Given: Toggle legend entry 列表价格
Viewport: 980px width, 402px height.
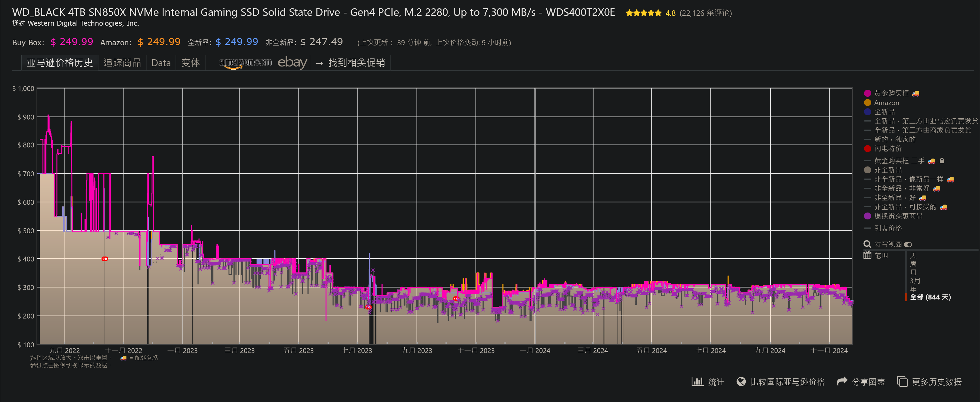Looking at the screenshot, I should click(x=883, y=228).
